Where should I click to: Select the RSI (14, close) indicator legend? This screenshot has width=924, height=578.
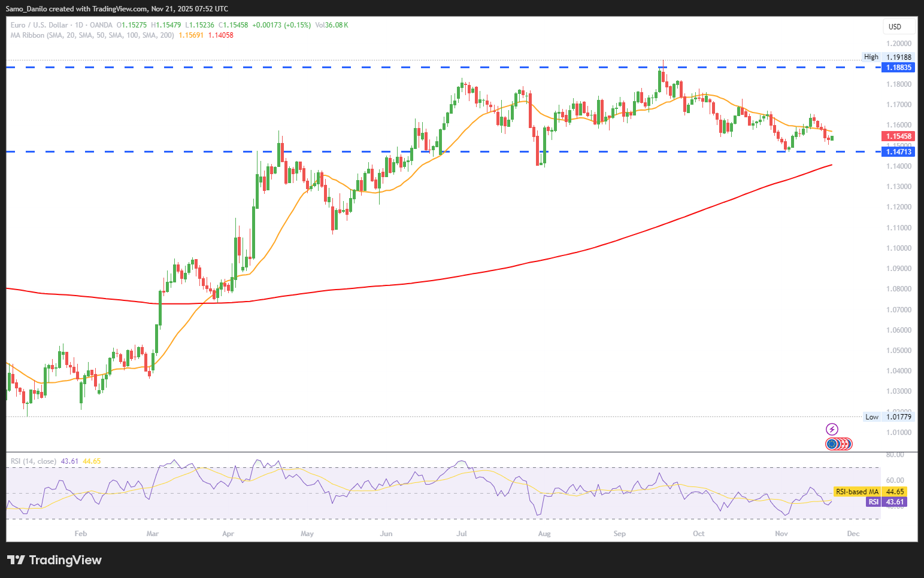34,461
